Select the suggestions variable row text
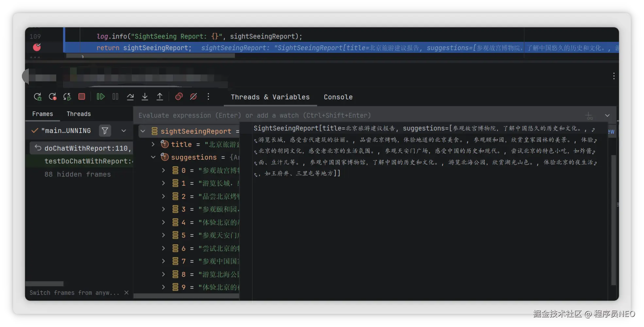644x327 pixels. pos(205,157)
